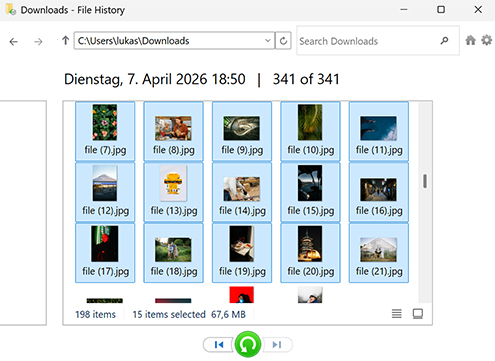This screenshot has height=361, width=495.
Task: Go back with the left arrow
Action: click(13, 42)
